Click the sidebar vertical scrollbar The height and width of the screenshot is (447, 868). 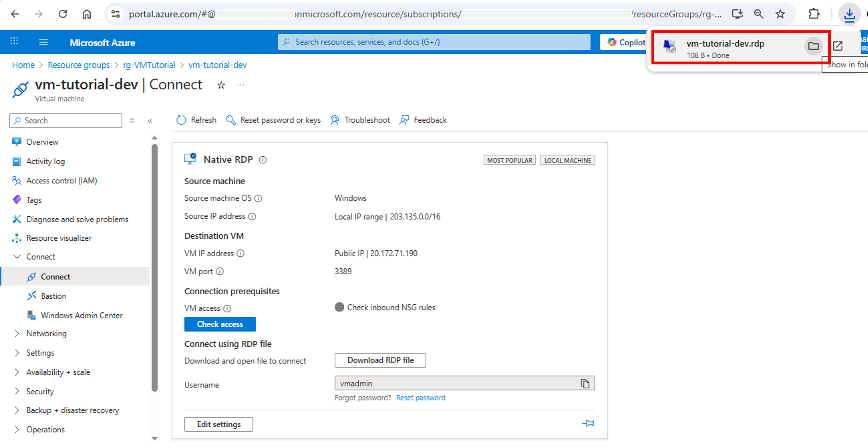click(155, 268)
